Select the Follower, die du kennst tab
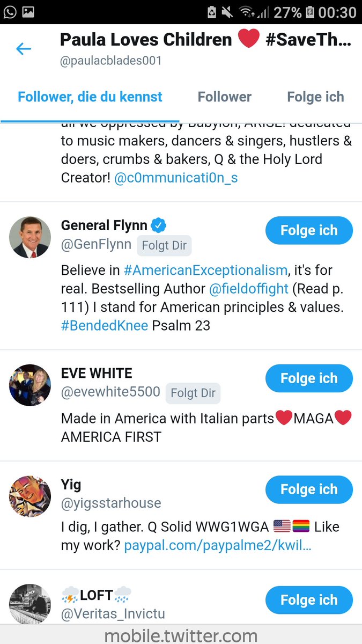Viewport: 362px width, 644px height. pos(90,97)
